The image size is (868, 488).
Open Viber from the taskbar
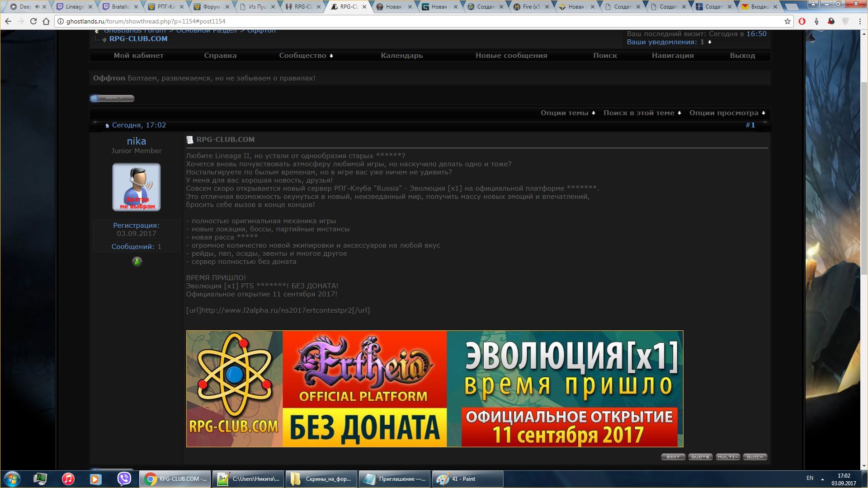(124, 479)
